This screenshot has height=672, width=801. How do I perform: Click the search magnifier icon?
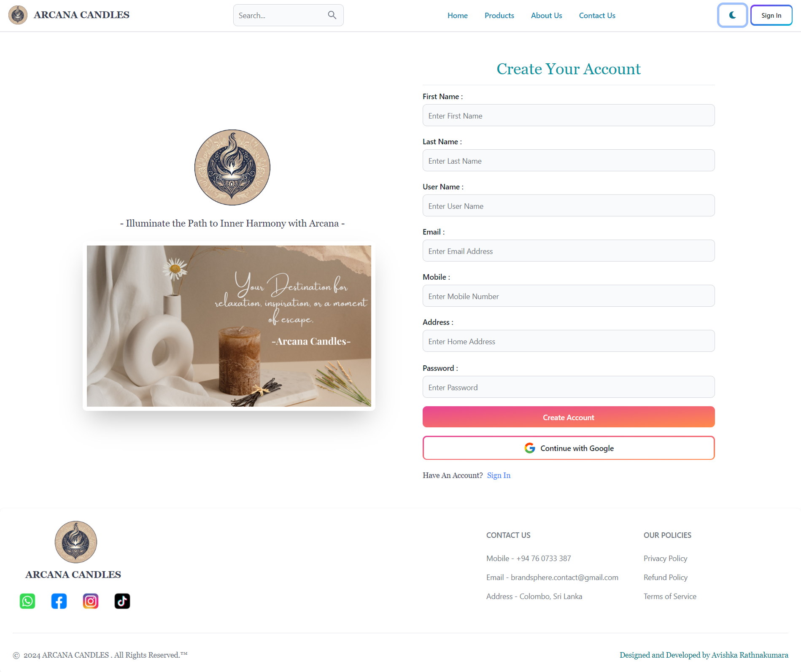(332, 15)
